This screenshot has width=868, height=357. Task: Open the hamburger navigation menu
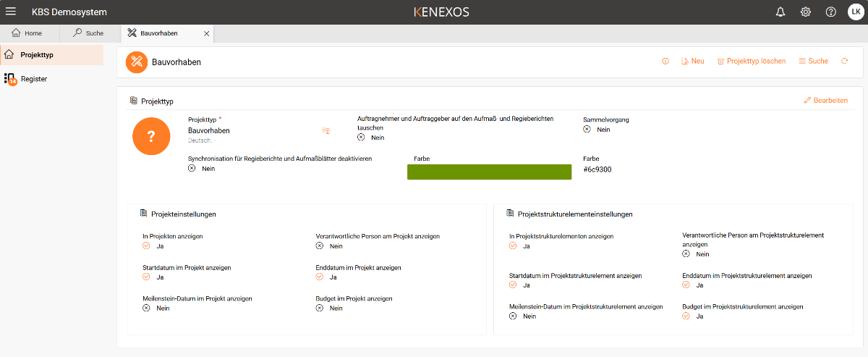[11, 12]
